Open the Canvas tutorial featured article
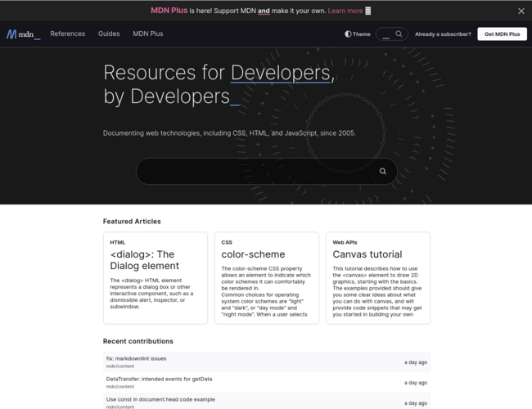Viewport: 532px width, 409px height. [x=367, y=254]
